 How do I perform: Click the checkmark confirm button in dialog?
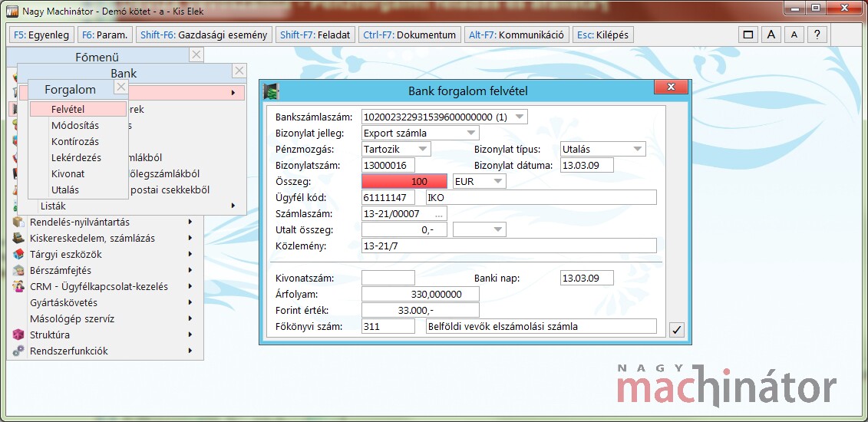(x=676, y=330)
